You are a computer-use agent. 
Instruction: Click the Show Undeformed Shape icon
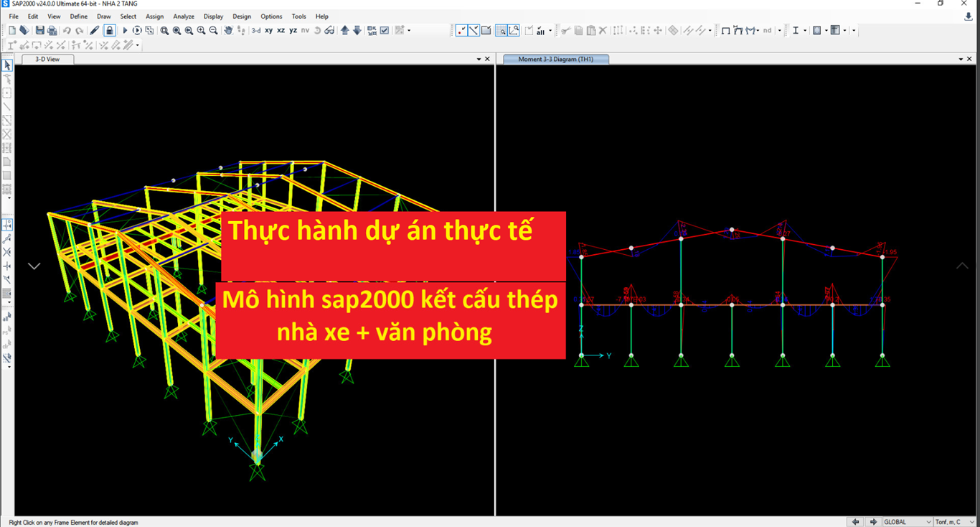tap(725, 30)
